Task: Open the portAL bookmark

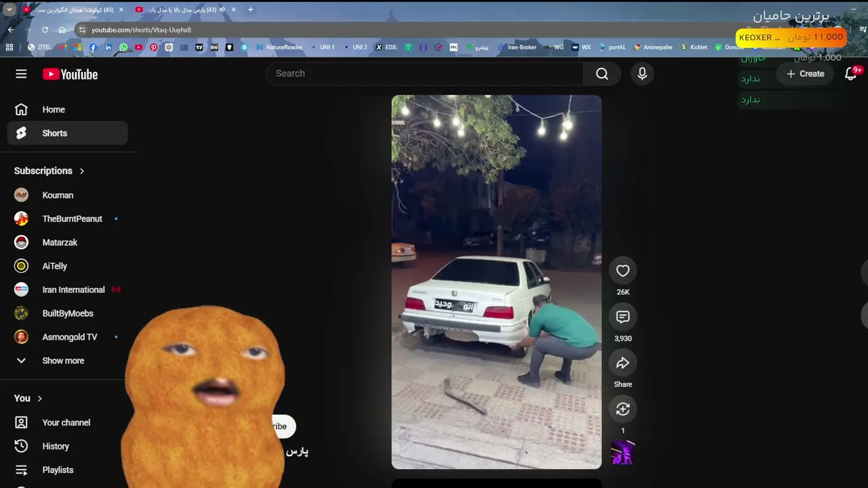Action: tap(612, 47)
